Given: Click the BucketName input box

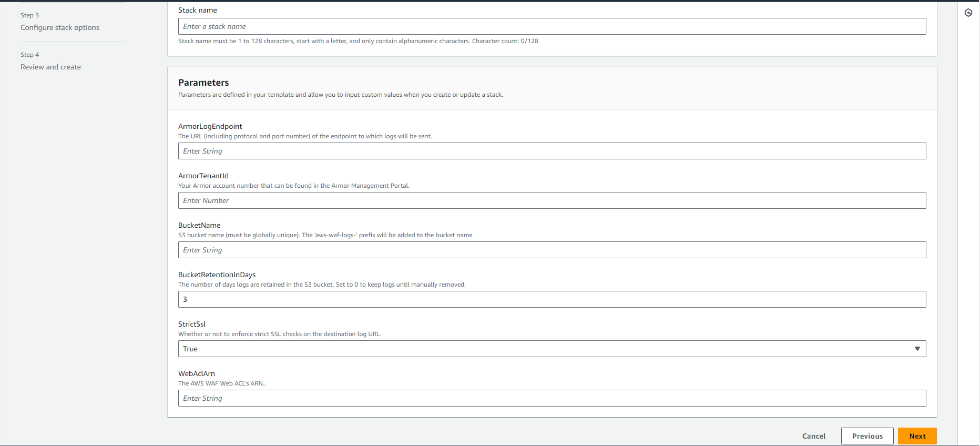Looking at the screenshot, I should tap(552, 250).
